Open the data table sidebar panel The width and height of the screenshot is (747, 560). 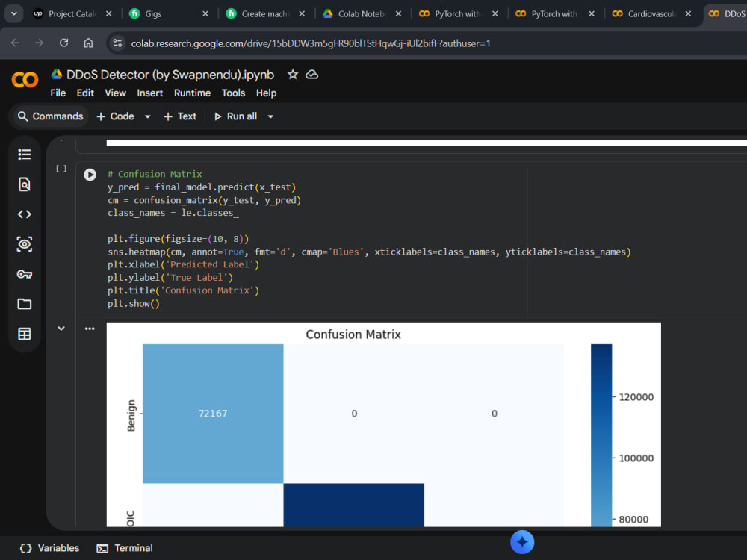(x=25, y=334)
